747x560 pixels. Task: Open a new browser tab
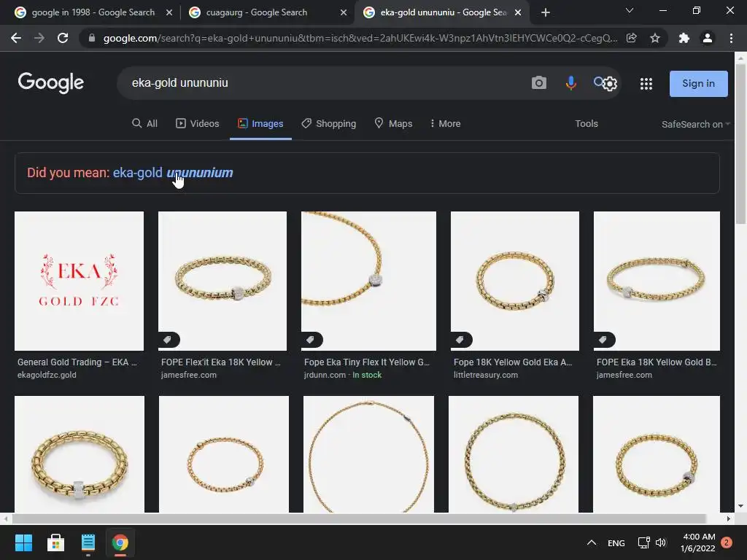(x=546, y=12)
